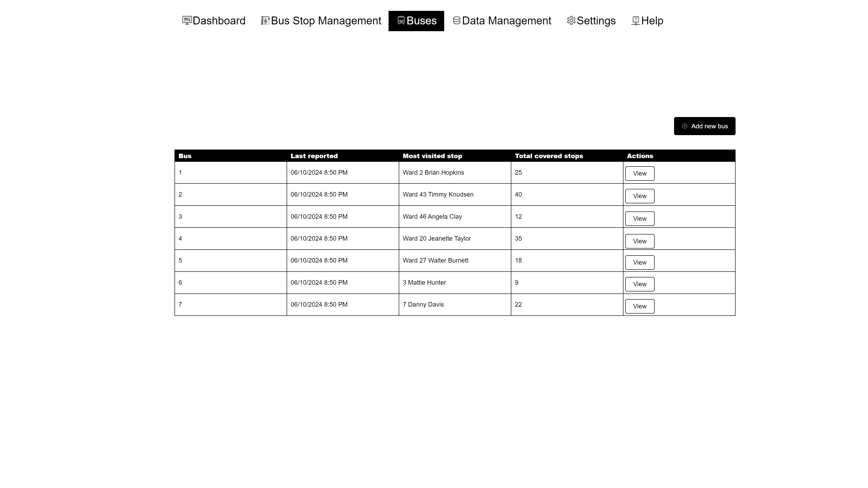
Task: Click the Total covered stops column header
Action: click(549, 156)
